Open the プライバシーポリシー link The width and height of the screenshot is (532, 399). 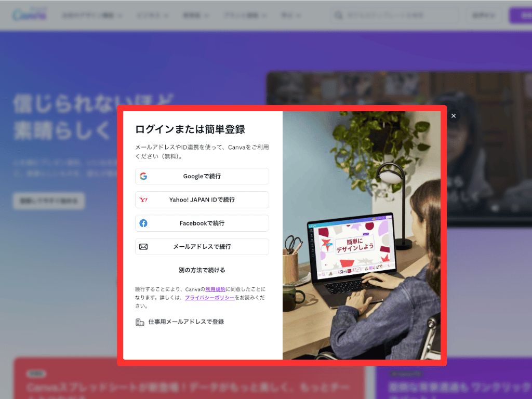tap(210, 298)
